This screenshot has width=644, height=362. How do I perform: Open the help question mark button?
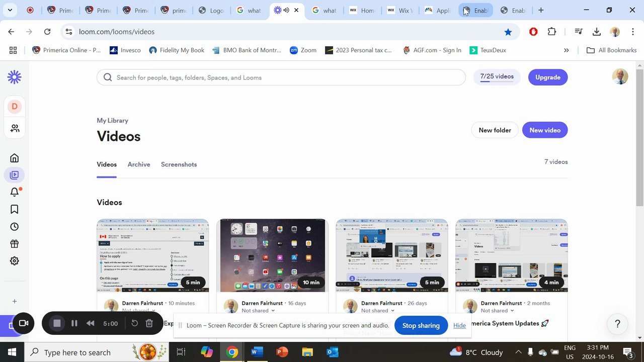pyautogui.click(x=617, y=324)
